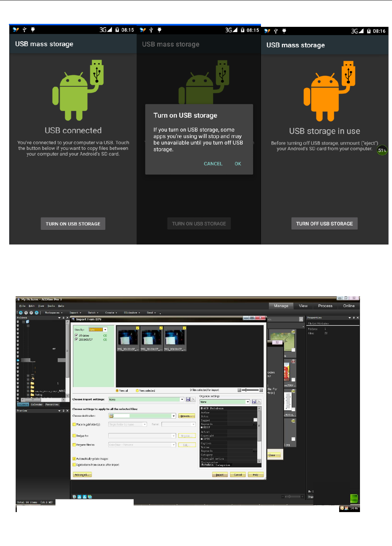
Task: Open the Workspaces dropdown menu
Action: [x=54, y=313]
